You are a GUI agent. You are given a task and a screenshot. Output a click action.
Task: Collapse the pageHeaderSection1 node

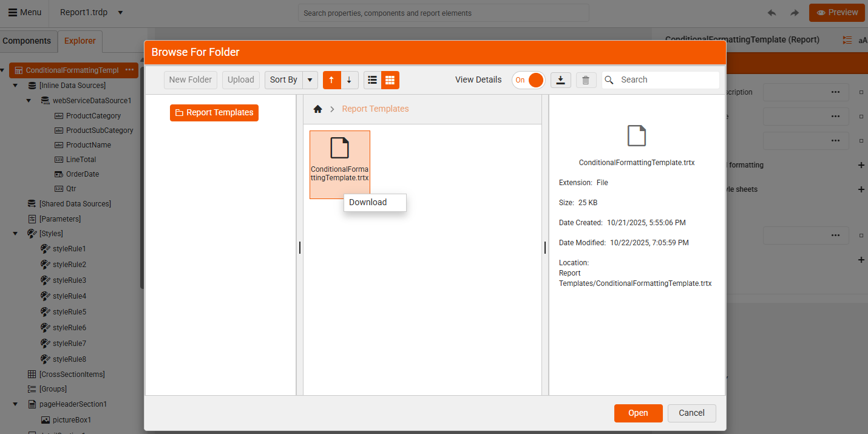pos(16,404)
